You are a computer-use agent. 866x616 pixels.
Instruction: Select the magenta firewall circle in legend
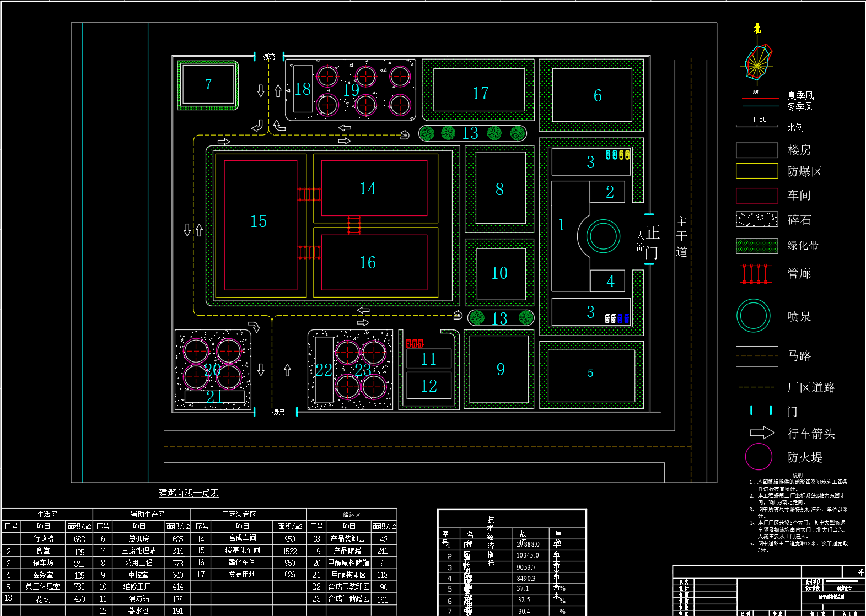[x=759, y=457]
